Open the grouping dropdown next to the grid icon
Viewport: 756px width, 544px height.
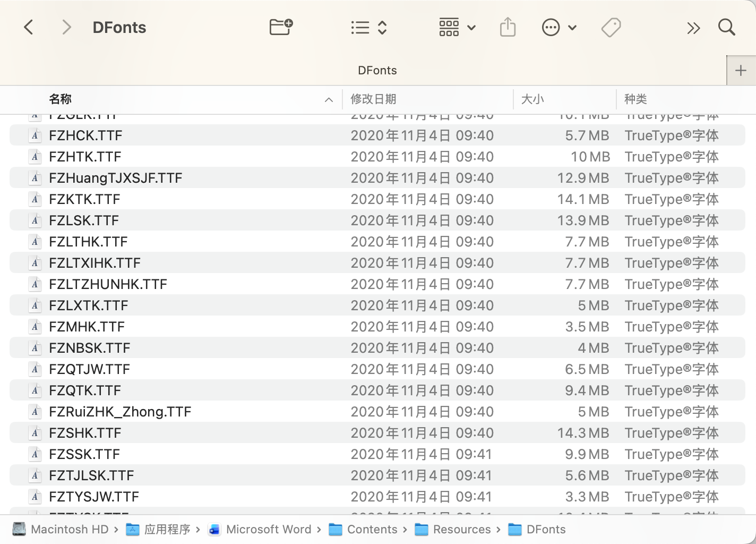[x=471, y=28]
